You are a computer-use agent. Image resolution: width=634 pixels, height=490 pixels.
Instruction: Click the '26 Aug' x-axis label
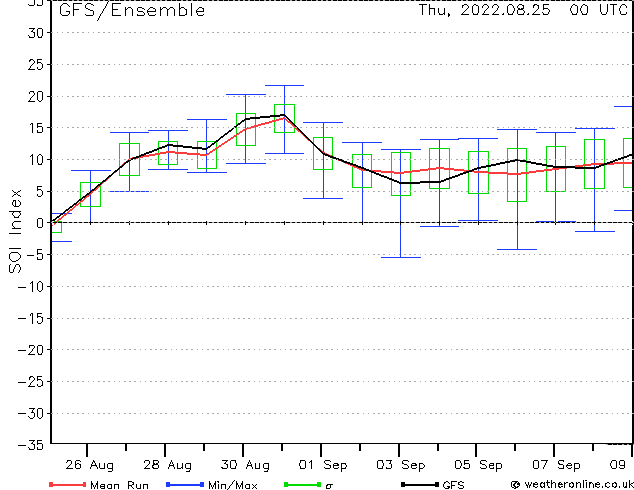pos(89,465)
